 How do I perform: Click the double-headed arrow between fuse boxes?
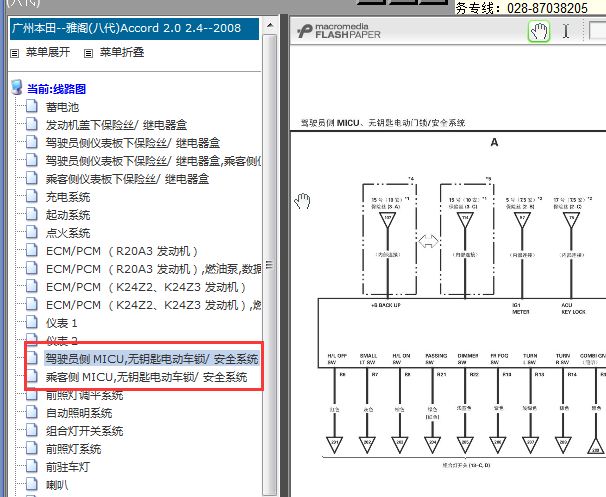[428, 242]
